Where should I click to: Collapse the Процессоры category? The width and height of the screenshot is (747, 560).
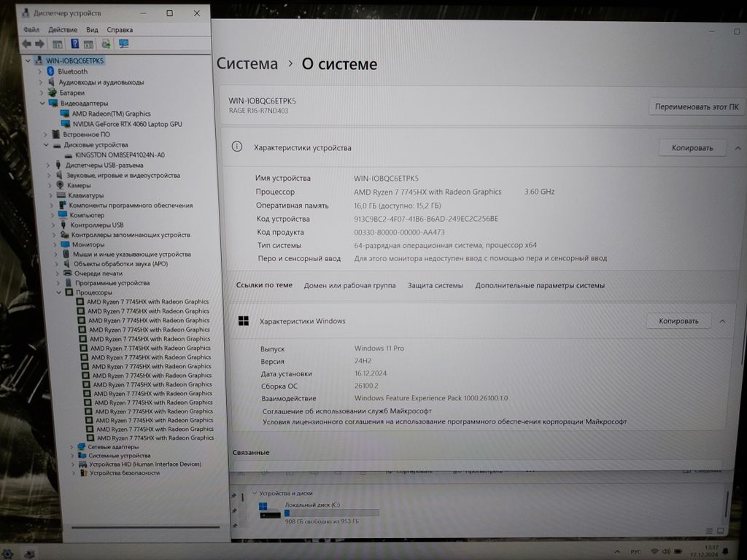pyautogui.click(x=60, y=292)
